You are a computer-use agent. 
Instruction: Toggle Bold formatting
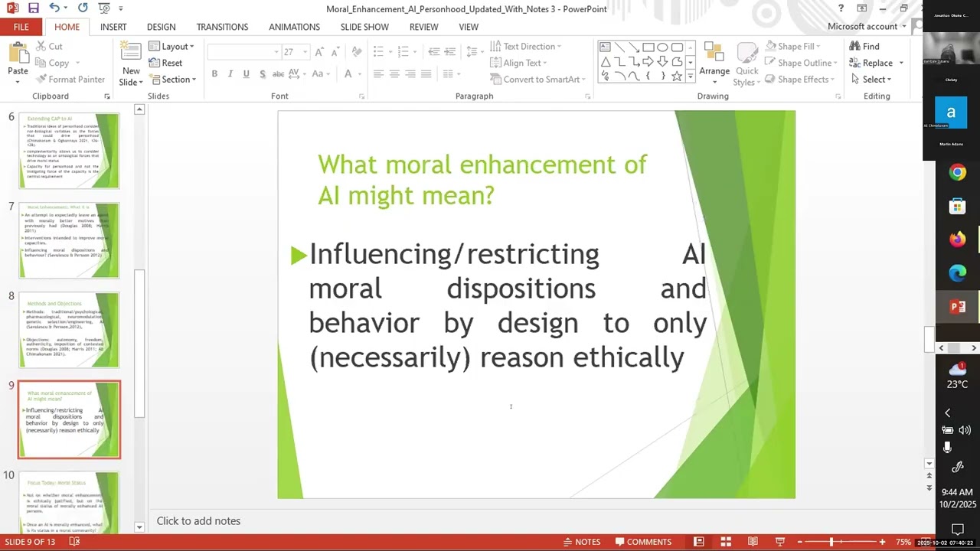pyautogui.click(x=214, y=74)
